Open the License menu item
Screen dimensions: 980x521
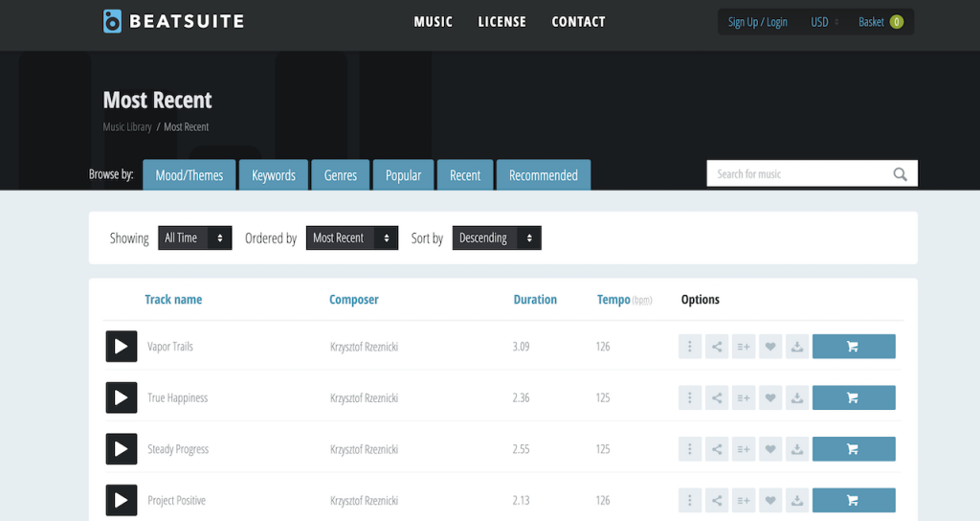click(501, 22)
